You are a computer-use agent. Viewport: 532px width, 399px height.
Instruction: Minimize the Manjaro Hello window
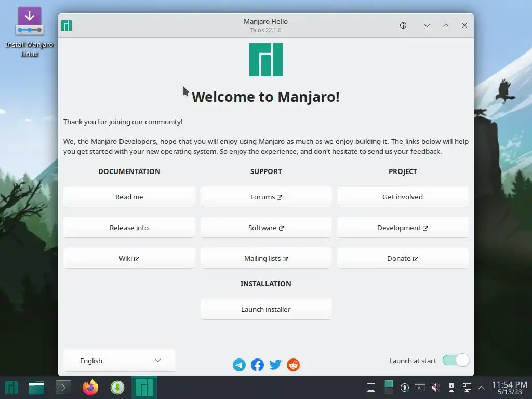pos(427,25)
